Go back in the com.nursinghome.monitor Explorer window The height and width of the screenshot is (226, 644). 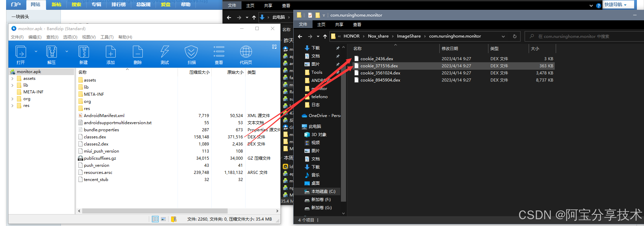pos(300,36)
